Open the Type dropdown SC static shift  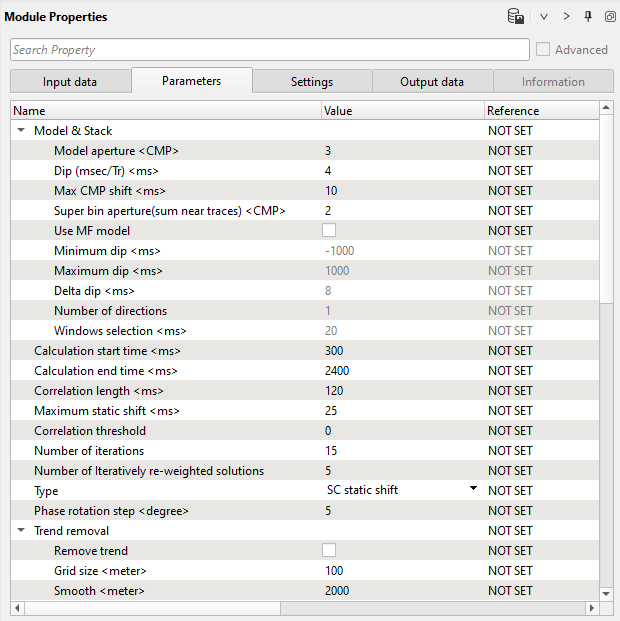pyautogui.click(x=472, y=490)
